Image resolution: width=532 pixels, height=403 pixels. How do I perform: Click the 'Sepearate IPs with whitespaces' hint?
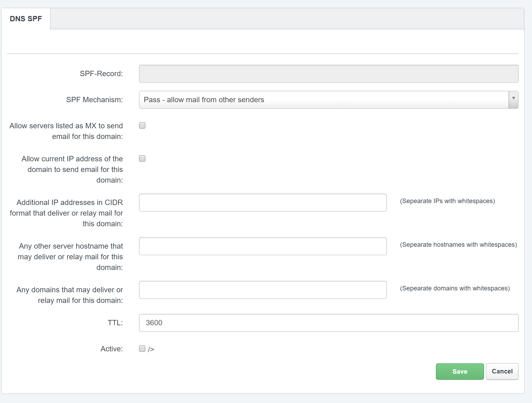tap(447, 201)
